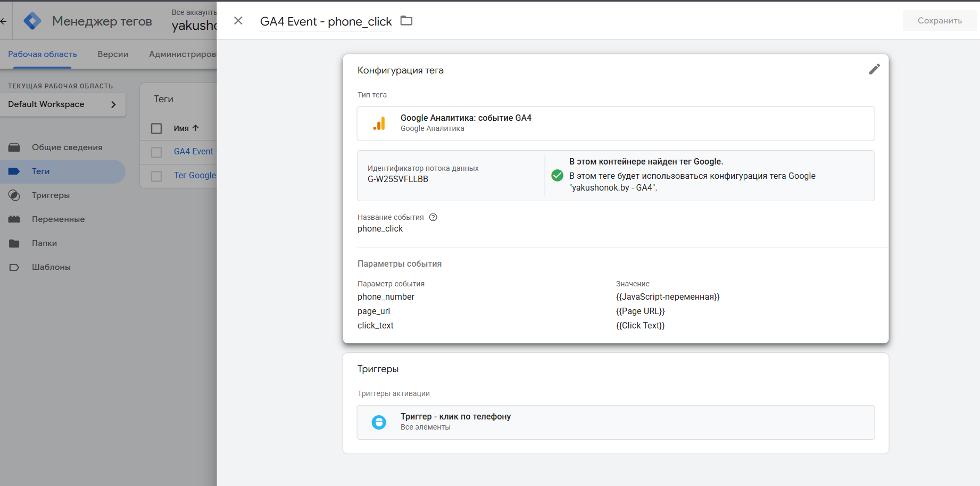Edit the tag name GA4 Event - phone_click
This screenshot has width=980, height=486.
326,22
